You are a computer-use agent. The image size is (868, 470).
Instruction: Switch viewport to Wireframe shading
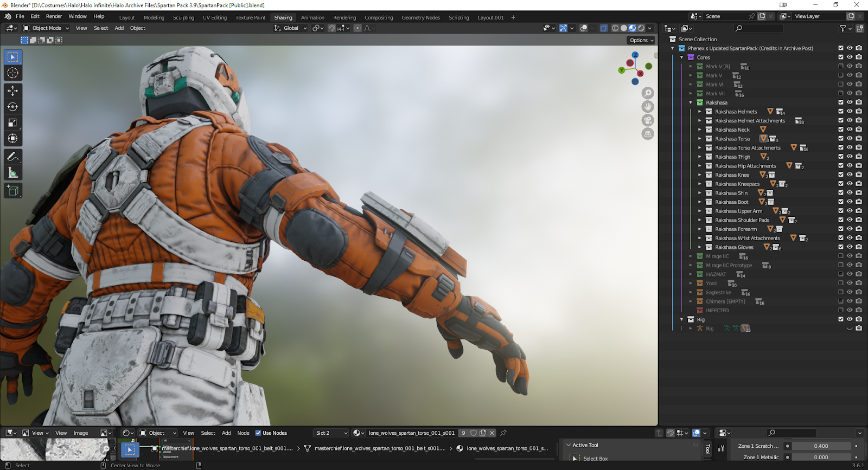point(615,28)
